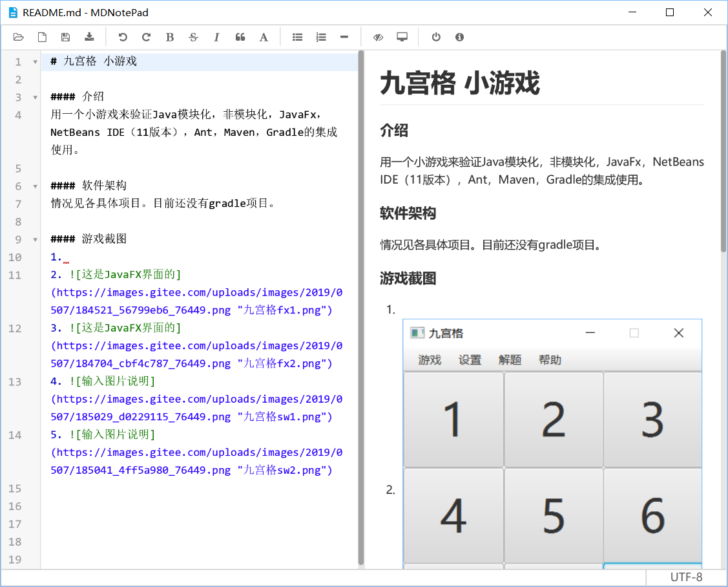Click the '#### 游戏截图' line in editor
Image resolution: width=728 pixels, height=587 pixels.
[88, 239]
